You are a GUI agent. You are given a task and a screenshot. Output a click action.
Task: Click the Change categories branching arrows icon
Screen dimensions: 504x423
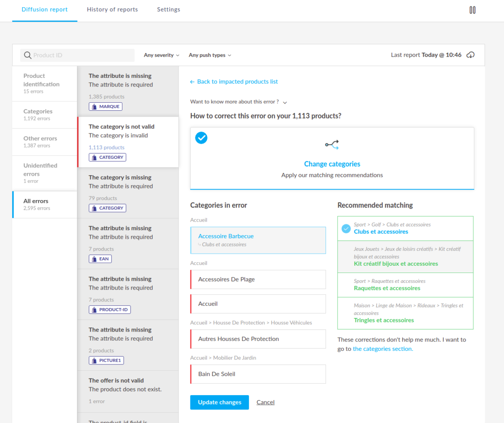point(332,145)
